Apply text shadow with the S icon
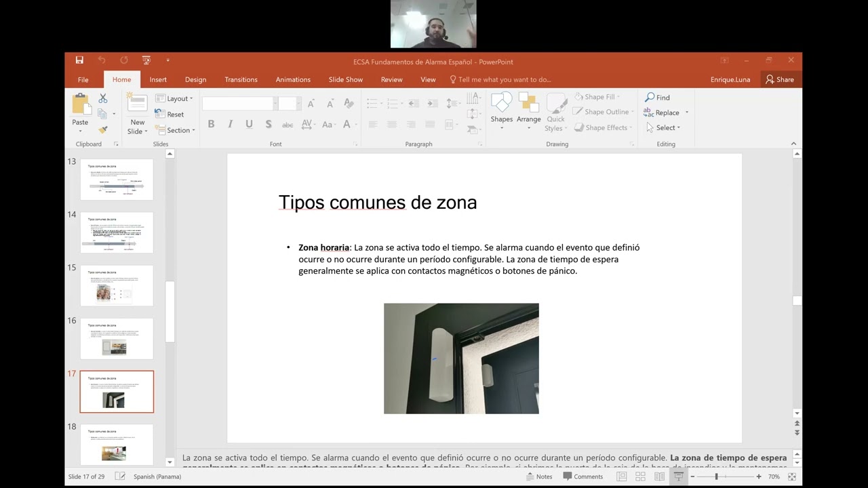868x488 pixels. pos(269,124)
